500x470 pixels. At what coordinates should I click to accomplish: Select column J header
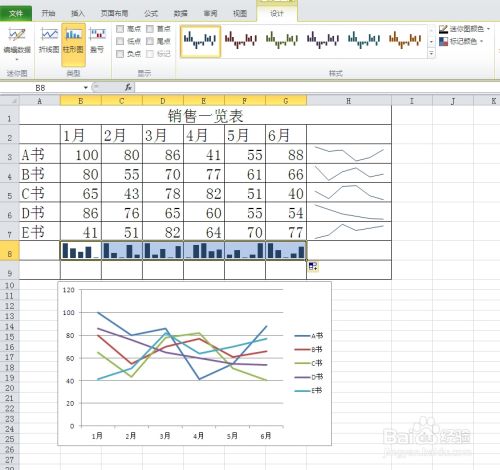(x=453, y=101)
